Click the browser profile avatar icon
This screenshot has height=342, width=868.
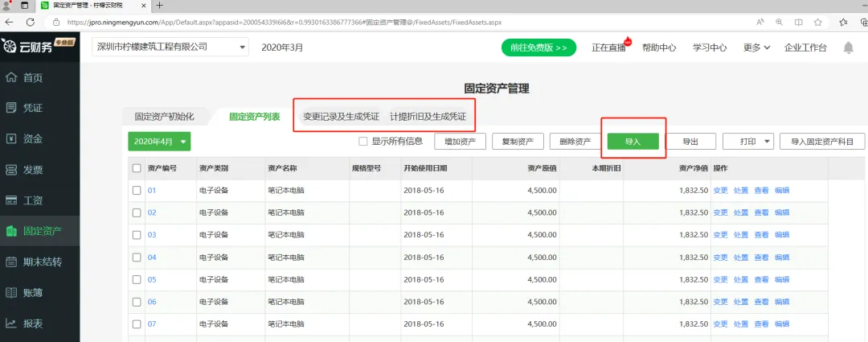coord(6,6)
